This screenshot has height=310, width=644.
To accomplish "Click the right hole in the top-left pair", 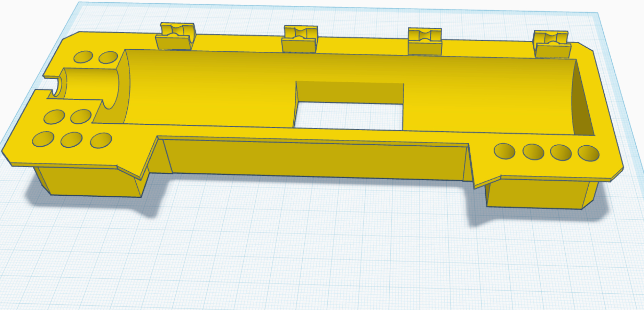I will pos(108,57).
